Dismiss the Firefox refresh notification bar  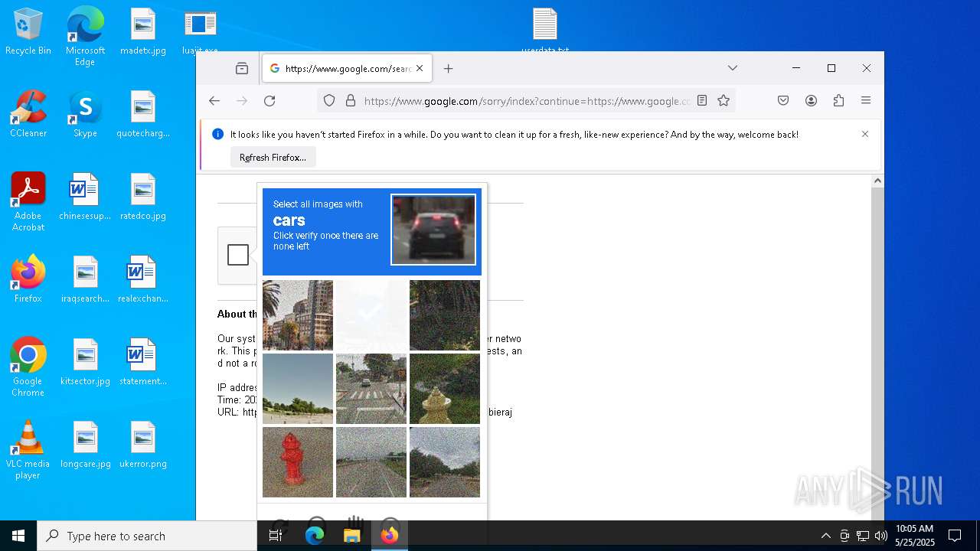click(x=865, y=134)
